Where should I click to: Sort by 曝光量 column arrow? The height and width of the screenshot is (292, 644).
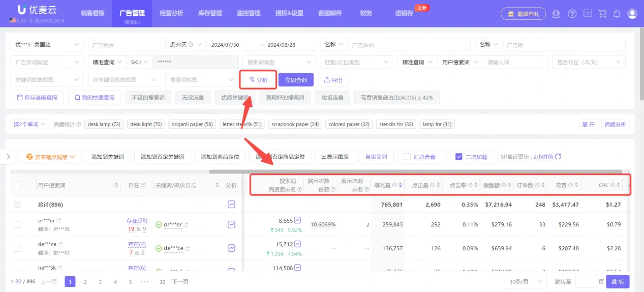coord(400,186)
